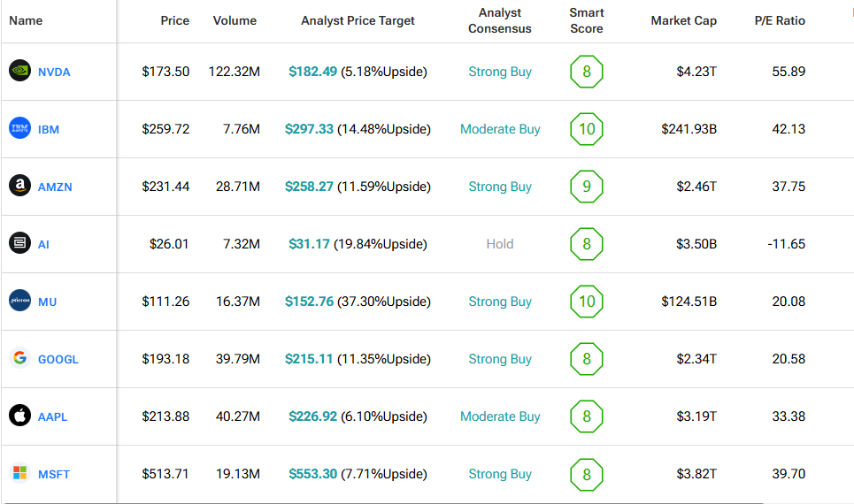
Task: Select the 39.79M volume cell
Action: tap(238, 359)
